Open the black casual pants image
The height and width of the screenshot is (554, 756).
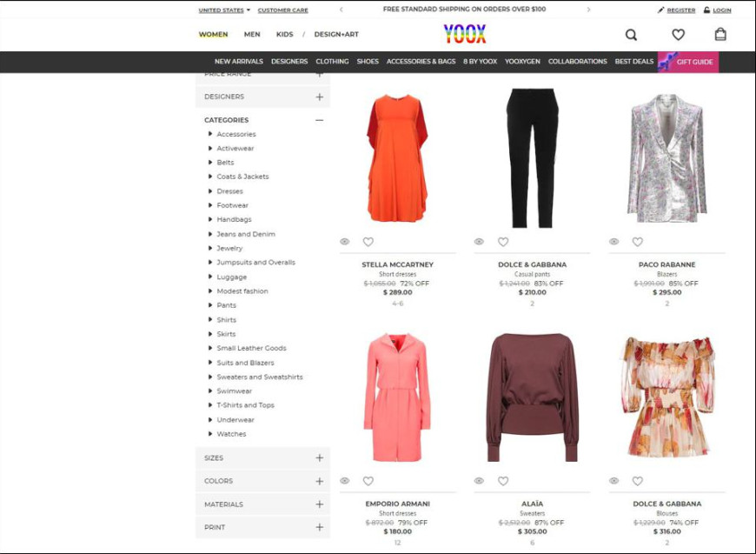coord(533,158)
